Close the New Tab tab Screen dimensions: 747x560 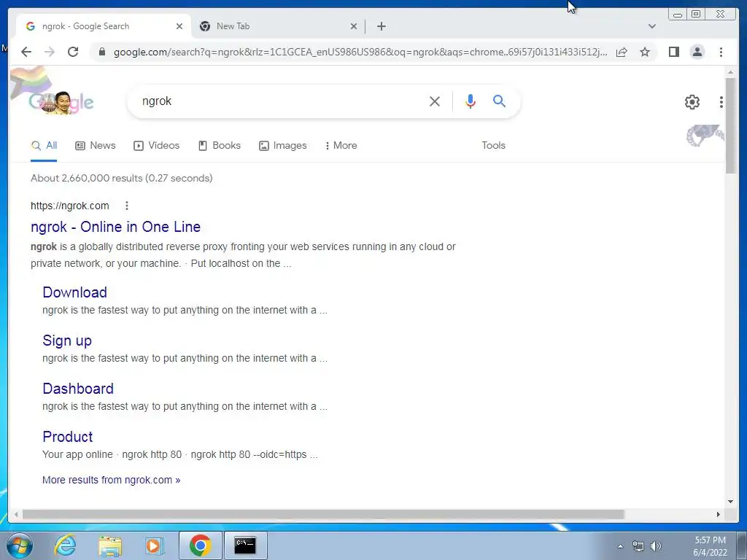coord(354,26)
